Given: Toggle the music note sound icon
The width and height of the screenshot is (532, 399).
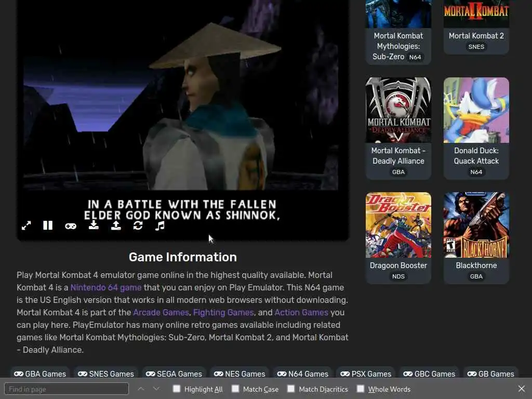Looking at the screenshot, I should (160, 225).
